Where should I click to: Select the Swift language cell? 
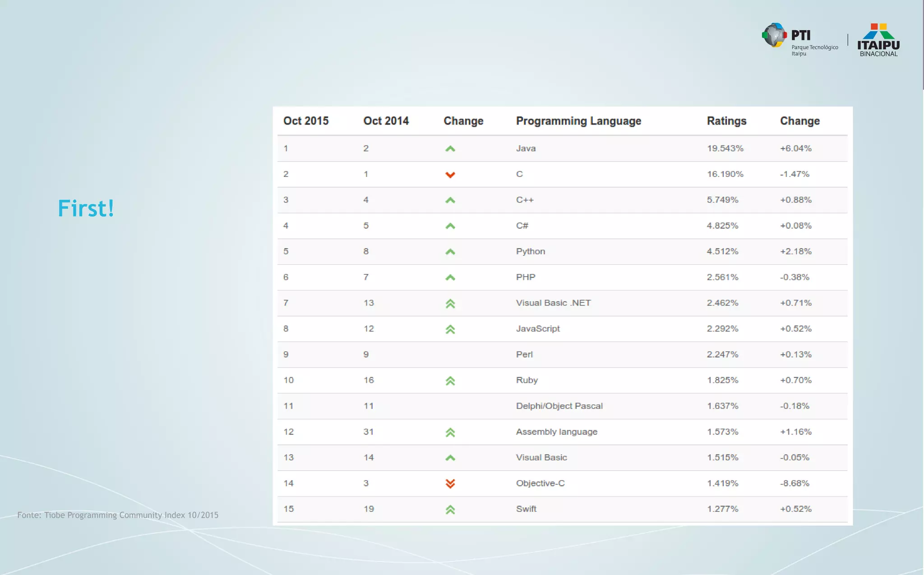coord(526,509)
